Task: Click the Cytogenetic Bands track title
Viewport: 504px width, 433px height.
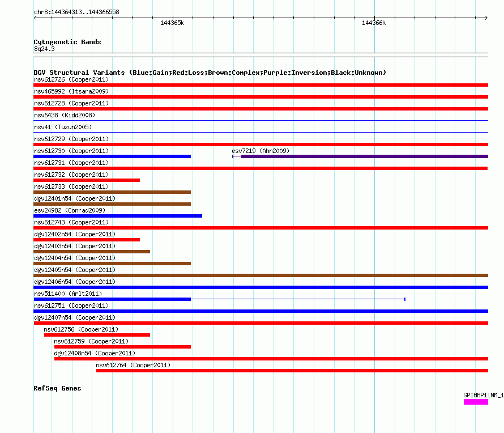Action: pos(67,42)
